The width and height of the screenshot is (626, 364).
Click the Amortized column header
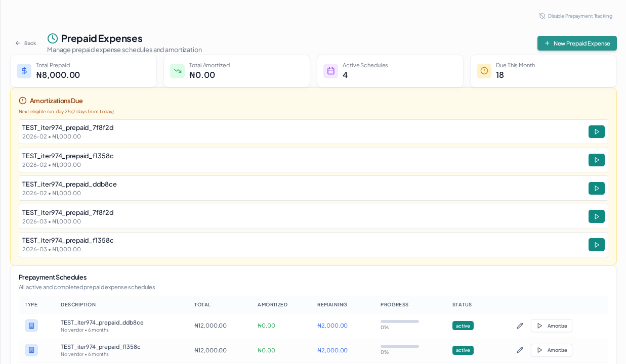(x=272, y=304)
